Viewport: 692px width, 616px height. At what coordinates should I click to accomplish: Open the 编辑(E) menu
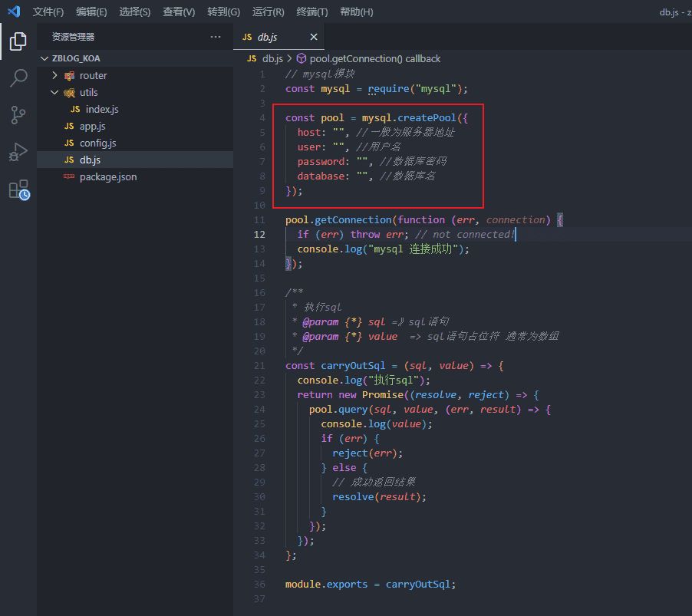point(91,12)
